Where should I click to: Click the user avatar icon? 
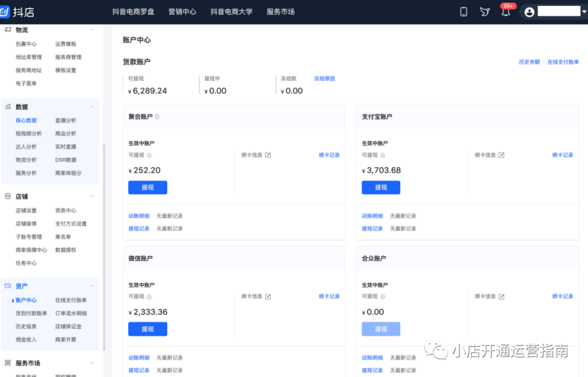pyautogui.click(x=529, y=13)
